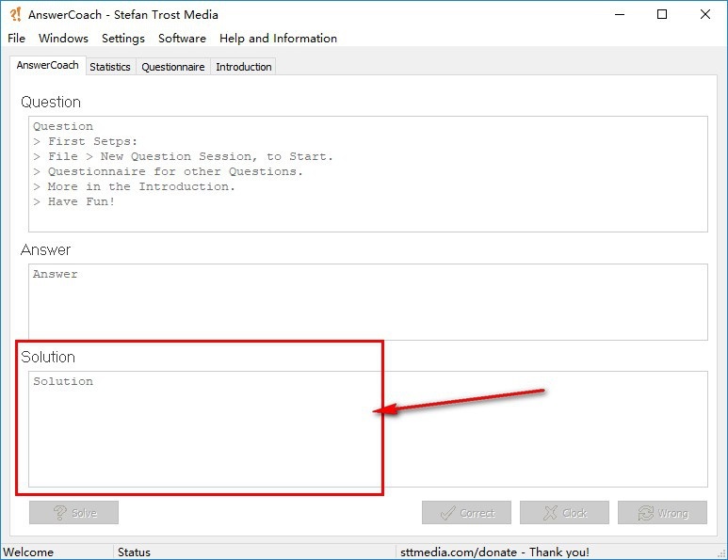Click the 'More in the Introduction.' line
The width and height of the screenshot is (728, 560).
134,186
